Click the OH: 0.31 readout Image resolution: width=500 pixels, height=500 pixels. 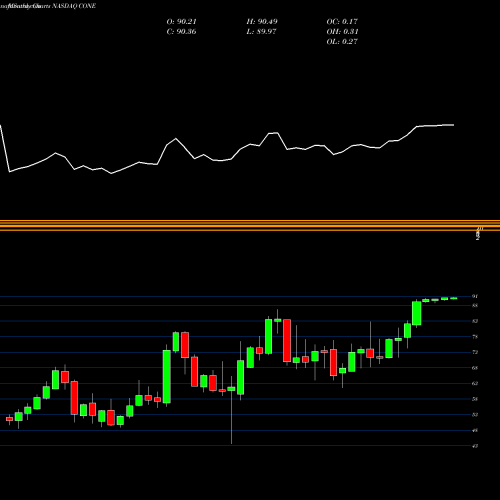342,32
